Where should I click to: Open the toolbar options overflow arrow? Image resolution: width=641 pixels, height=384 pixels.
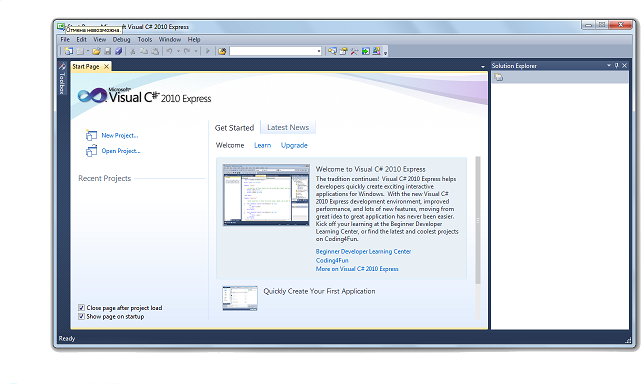(385, 53)
